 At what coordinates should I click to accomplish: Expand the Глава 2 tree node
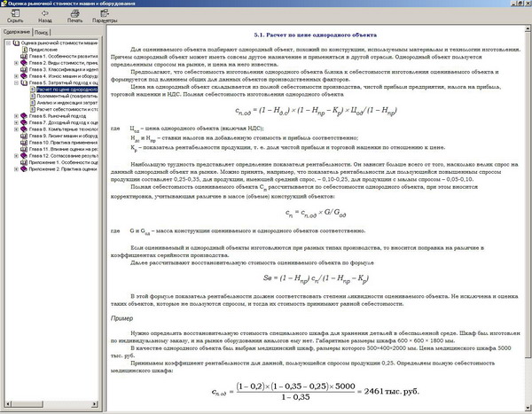[16, 63]
